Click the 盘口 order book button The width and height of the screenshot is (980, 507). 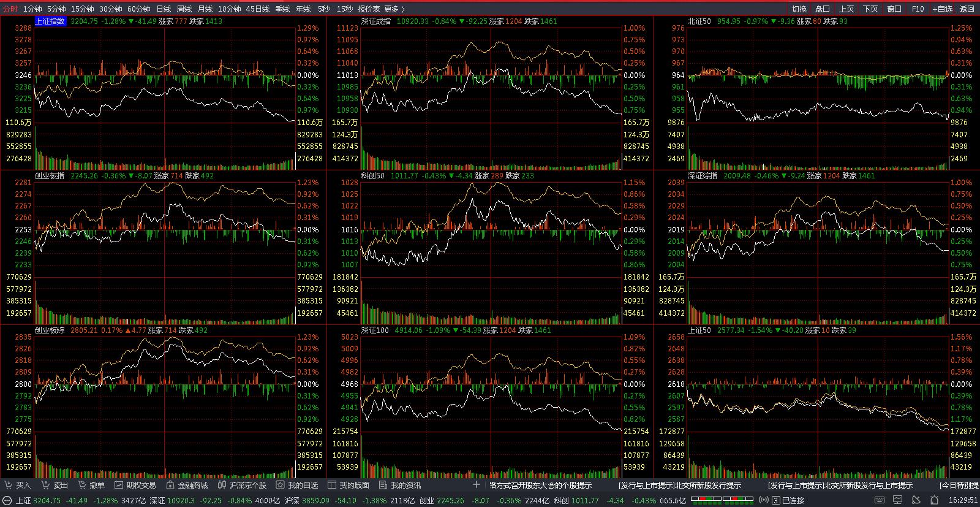pos(823,9)
